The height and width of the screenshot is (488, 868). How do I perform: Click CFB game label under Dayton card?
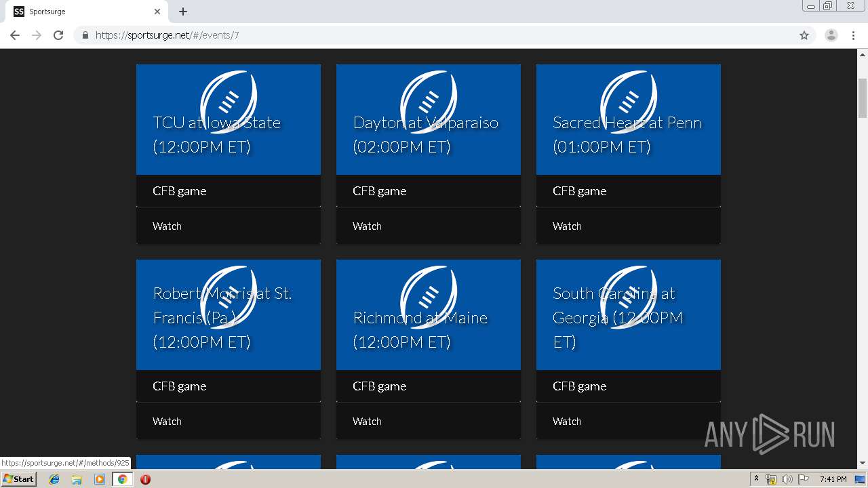(x=380, y=191)
